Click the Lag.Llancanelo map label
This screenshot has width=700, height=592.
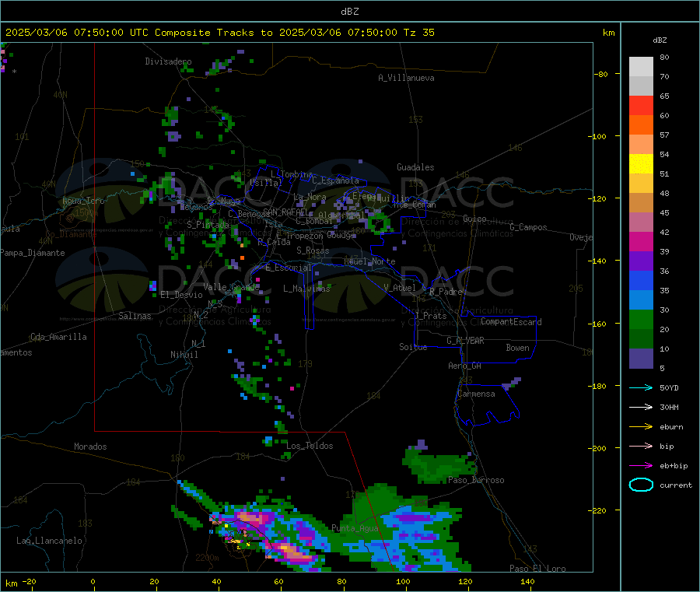(50, 541)
